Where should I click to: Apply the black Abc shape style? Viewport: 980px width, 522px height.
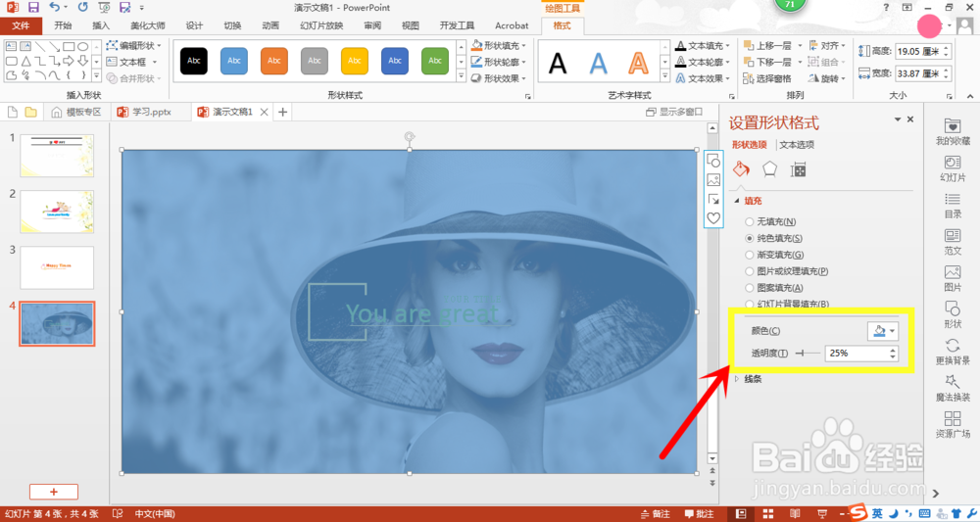[x=194, y=61]
